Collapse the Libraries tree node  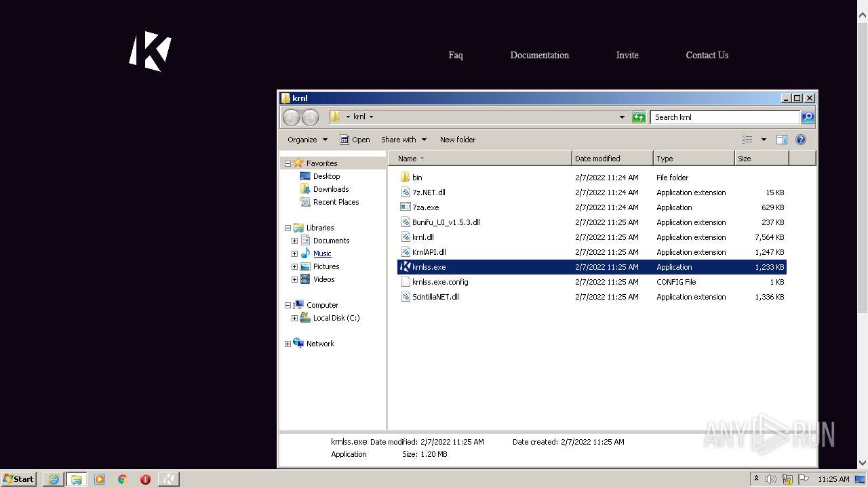[288, 228]
